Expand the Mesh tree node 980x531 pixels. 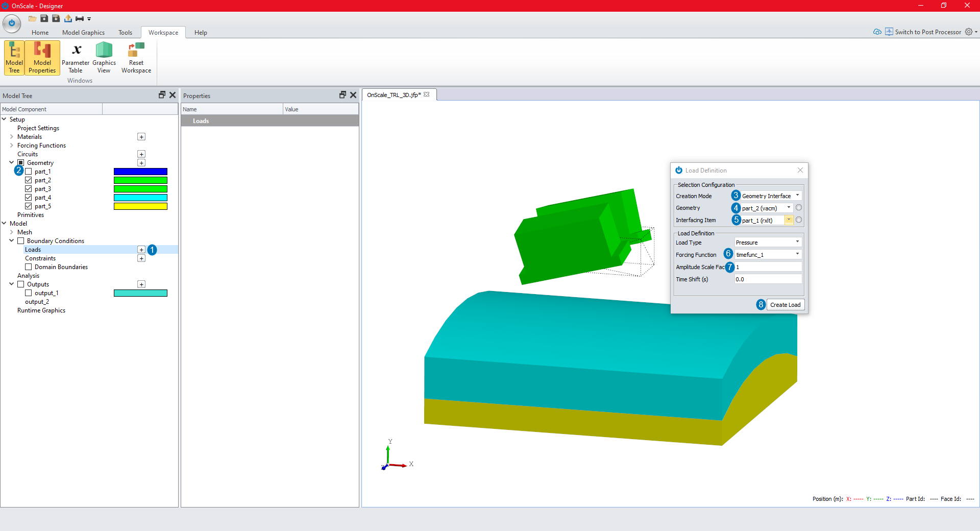(x=12, y=232)
